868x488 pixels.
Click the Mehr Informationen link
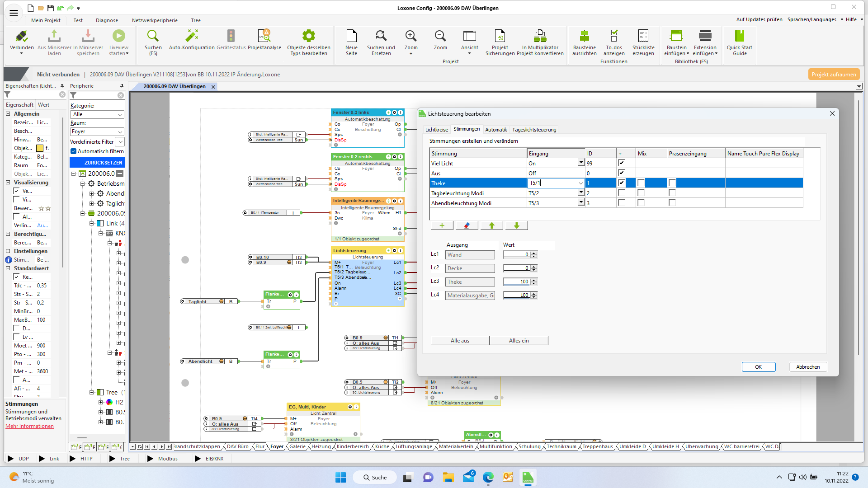click(x=29, y=426)
